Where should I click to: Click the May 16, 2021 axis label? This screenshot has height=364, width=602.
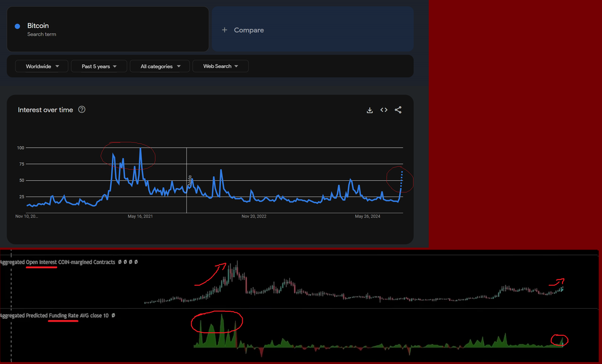click(140, 216)
